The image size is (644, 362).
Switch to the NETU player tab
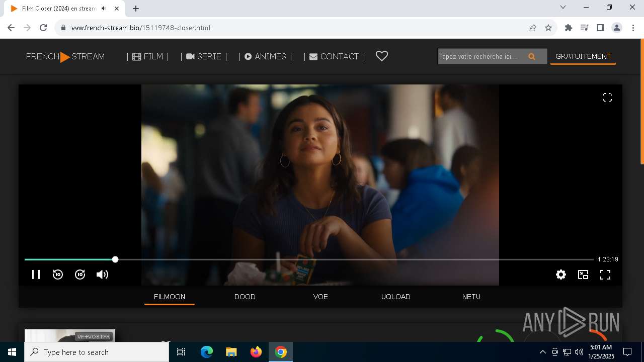(x=471, y=297)
